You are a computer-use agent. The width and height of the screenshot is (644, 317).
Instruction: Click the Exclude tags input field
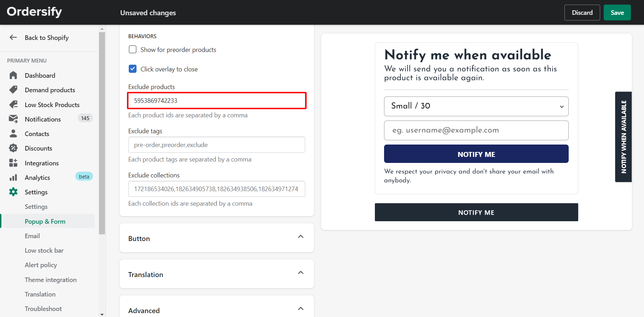217,145
